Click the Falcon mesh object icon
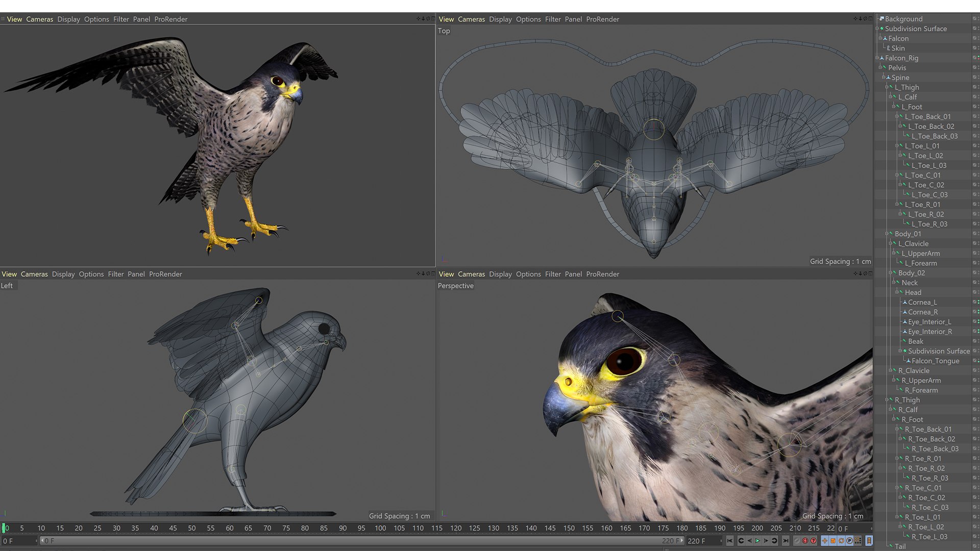The image size is (980, 551). click(x=885, y=38)
